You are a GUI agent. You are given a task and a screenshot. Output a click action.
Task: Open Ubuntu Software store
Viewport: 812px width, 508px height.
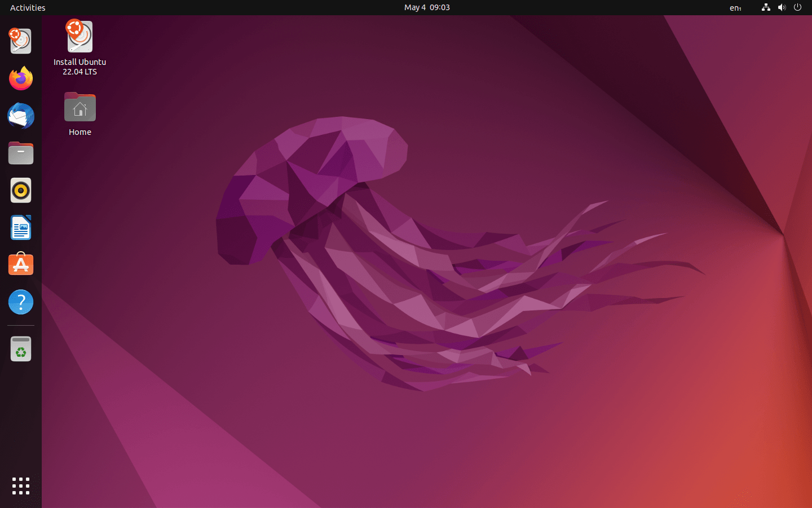[x=21, y=265]
